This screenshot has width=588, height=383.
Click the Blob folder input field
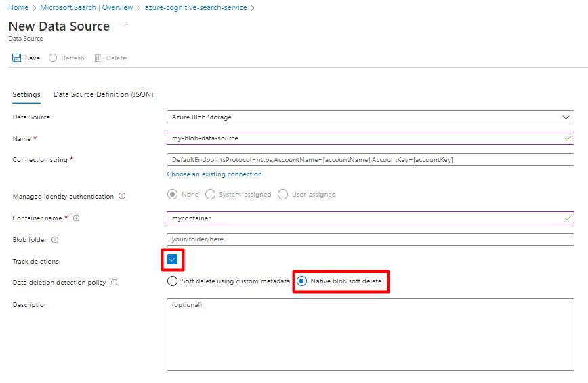[x=371, y=239]
